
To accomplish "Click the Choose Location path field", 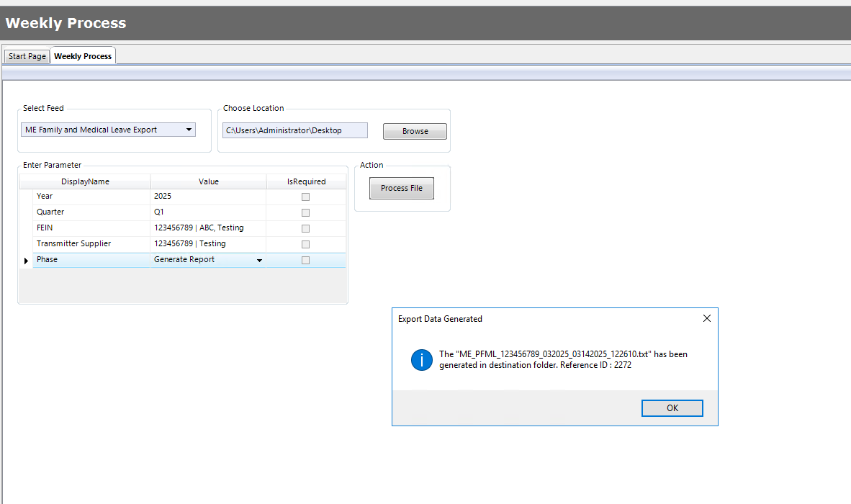I will (294, 130).
